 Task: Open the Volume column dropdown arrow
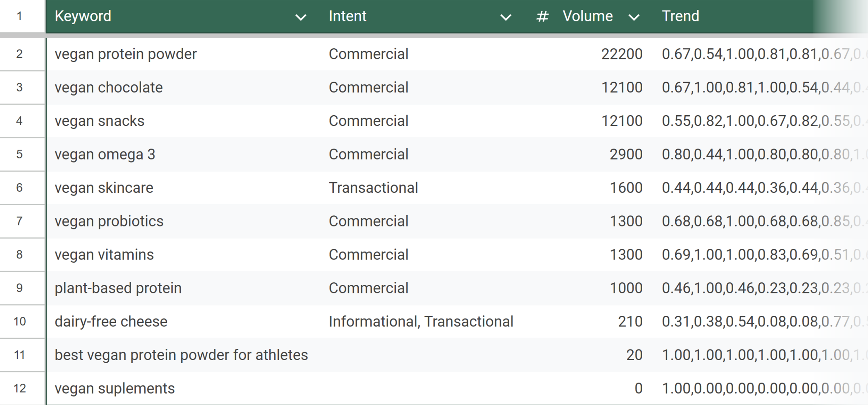pyautogui.click(x=634, y=17)
